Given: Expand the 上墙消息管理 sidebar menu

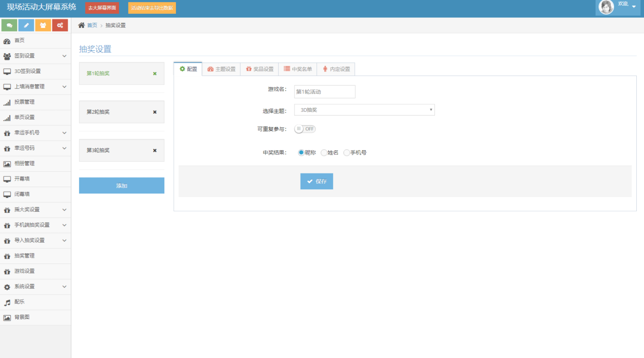Looking at the screenshot, I should click(35, 87).
